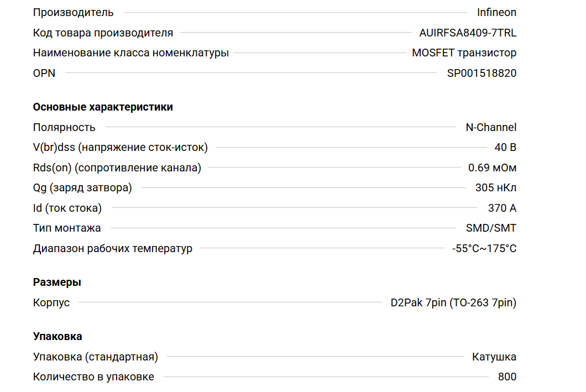This screenshot has height=392, width=586.
Task: Click the SMD/SMT mounting type value
Action: point(491,228)
